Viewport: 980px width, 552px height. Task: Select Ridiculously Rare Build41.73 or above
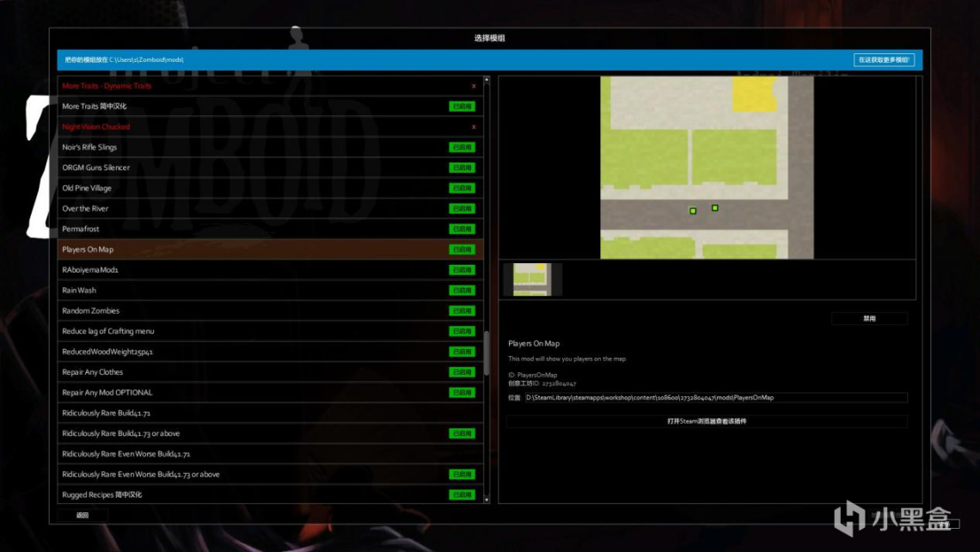tap(270, 433)
